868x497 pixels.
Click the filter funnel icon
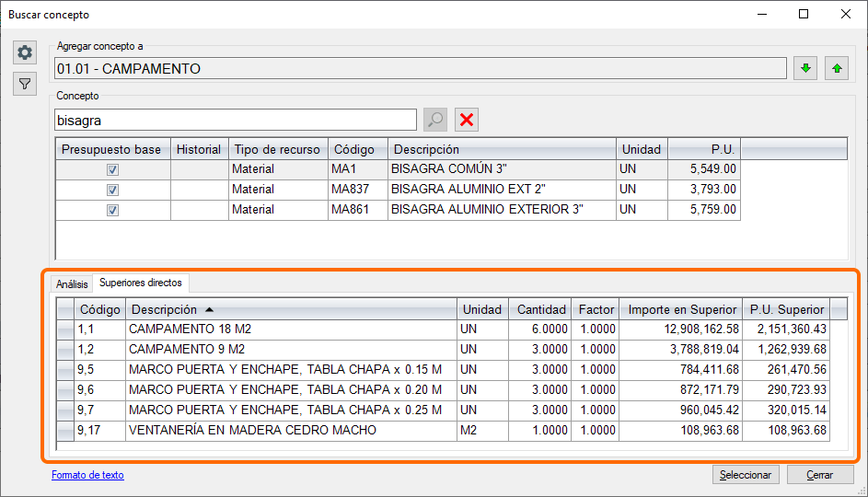coord(25,84)
